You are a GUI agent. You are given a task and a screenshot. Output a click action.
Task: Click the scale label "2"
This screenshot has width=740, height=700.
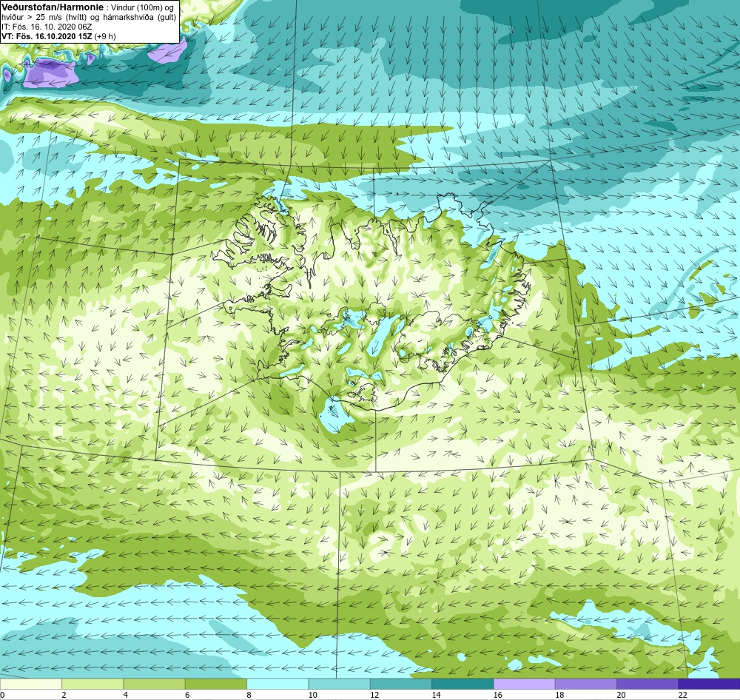(64, 695)
